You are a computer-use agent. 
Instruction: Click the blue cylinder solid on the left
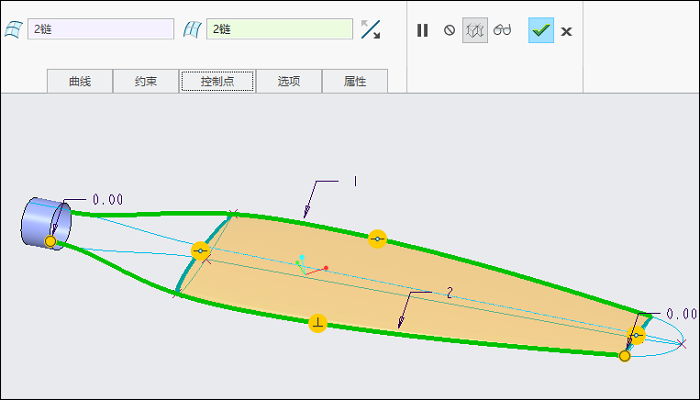click(x=40, y=222)
